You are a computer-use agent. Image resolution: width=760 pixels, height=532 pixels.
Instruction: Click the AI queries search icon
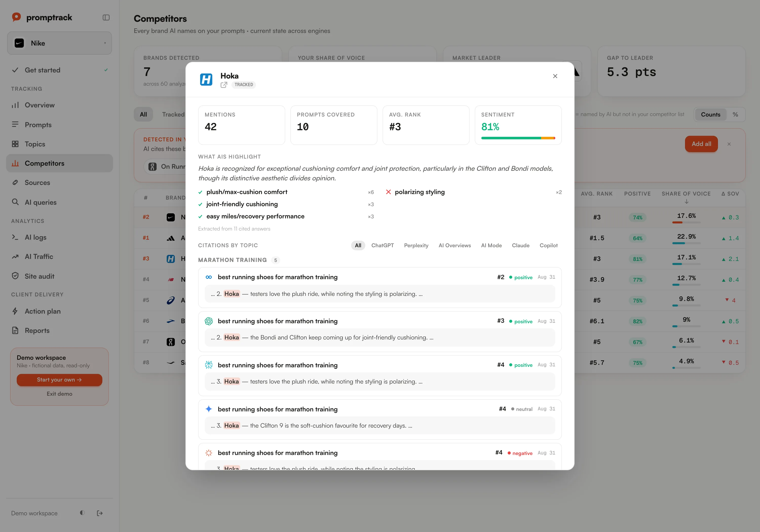click(15, 202)
